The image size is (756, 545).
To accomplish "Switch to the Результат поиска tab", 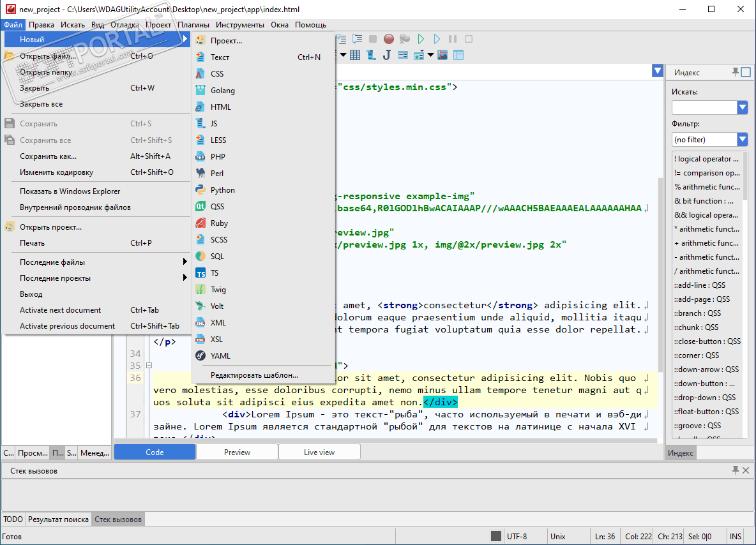I will [58, 519].
